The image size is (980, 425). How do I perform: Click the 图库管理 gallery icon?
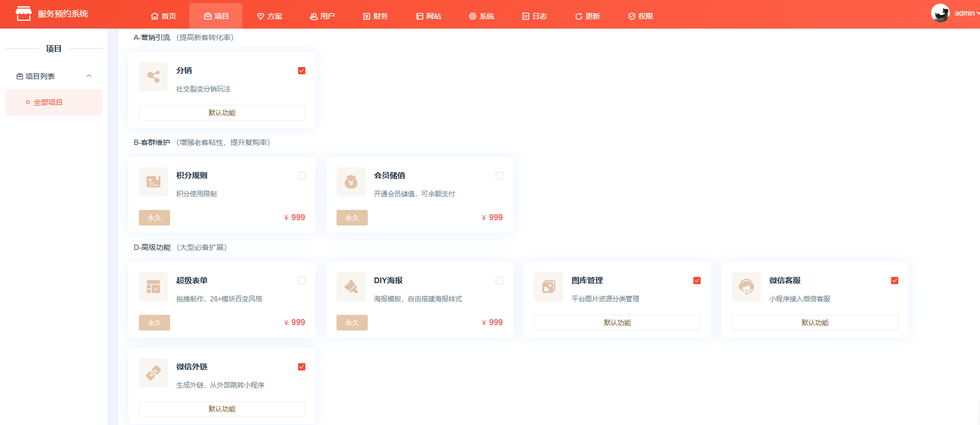tap(549, 287)
